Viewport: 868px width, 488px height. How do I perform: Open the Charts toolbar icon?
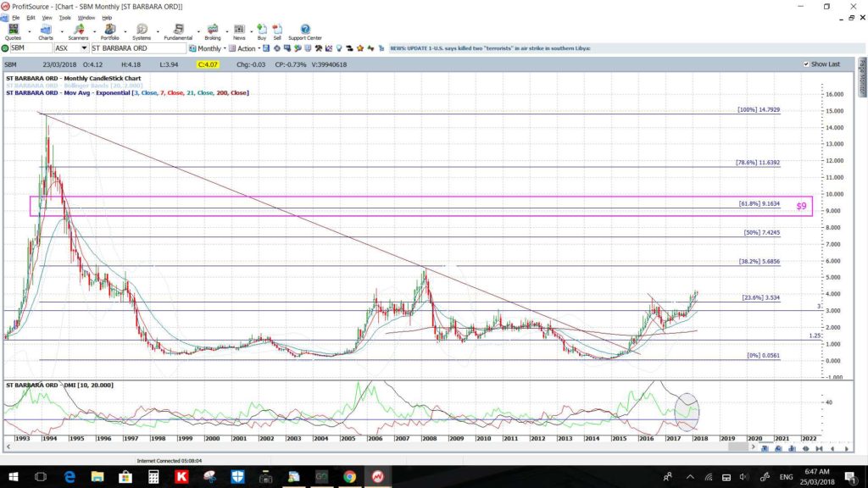46,32
